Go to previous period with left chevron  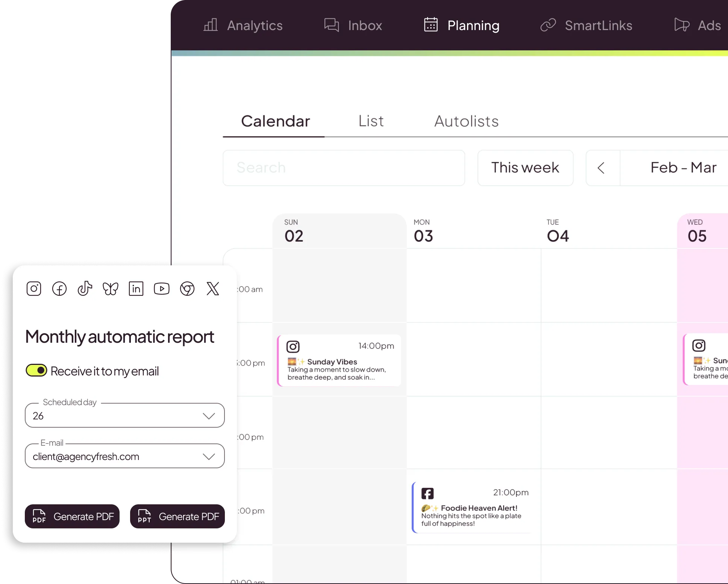point(602,168)
